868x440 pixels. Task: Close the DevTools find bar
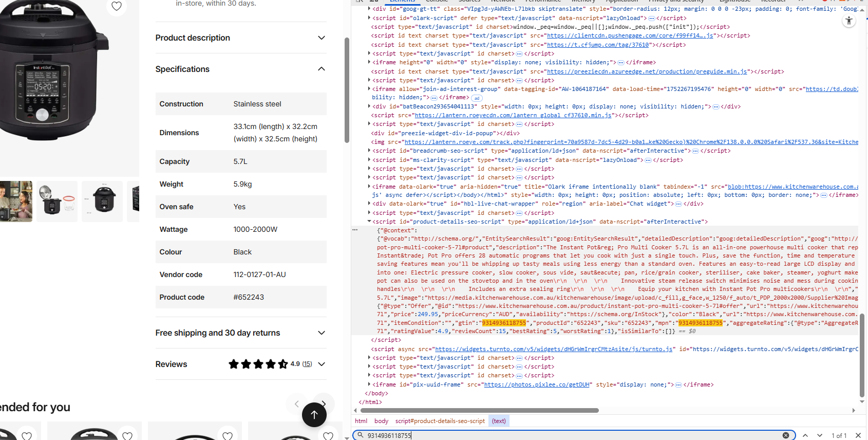point(858,435)
